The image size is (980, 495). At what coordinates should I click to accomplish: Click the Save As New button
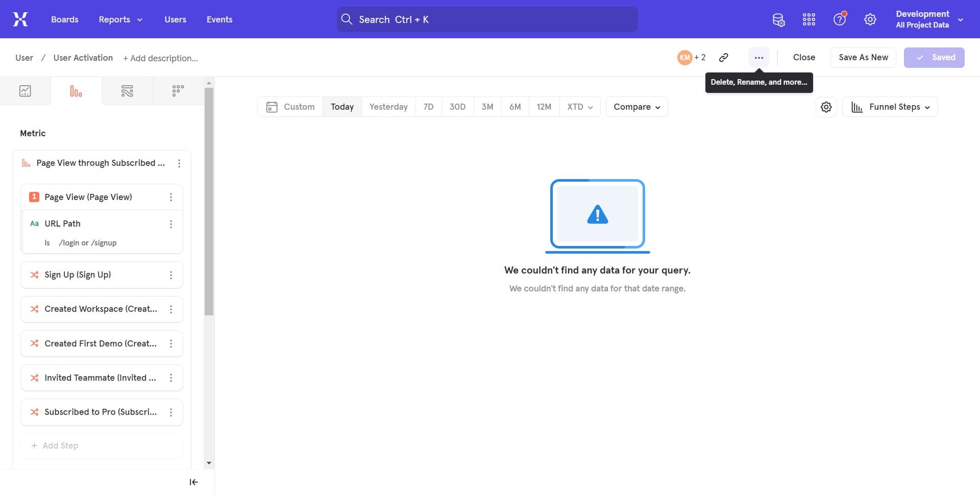[x=863, y=58]
